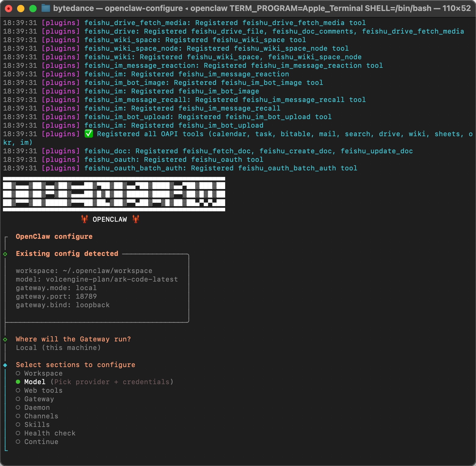
Task: Click the lobster emoji left of OPENCLAW
Action: (x=85, y=219)
